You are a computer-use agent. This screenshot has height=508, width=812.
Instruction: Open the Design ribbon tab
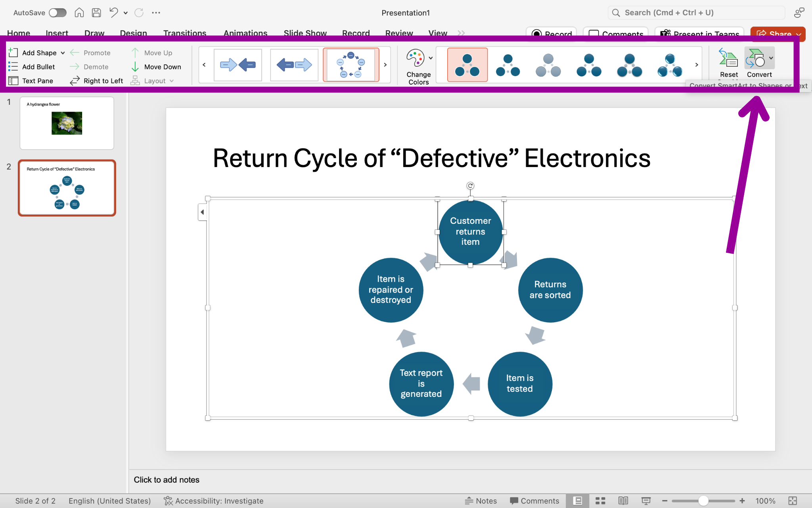[x=134, y=33]
